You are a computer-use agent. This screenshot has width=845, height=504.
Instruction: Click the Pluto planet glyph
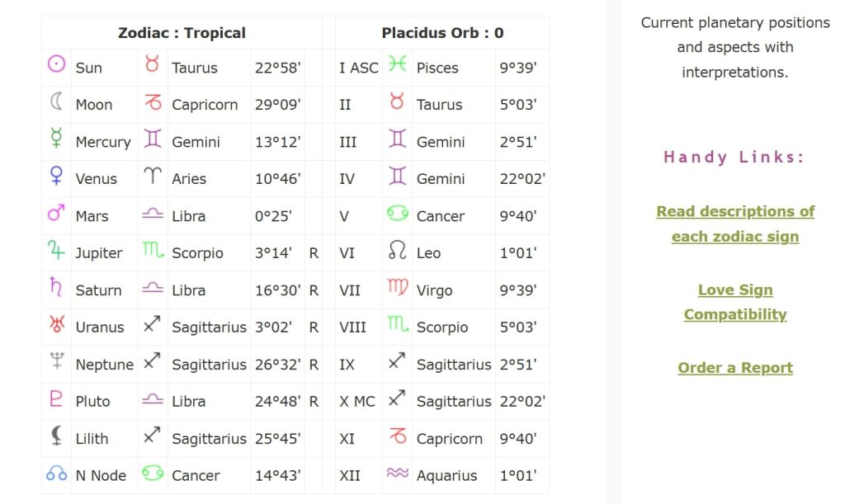[x=56, y=398]
